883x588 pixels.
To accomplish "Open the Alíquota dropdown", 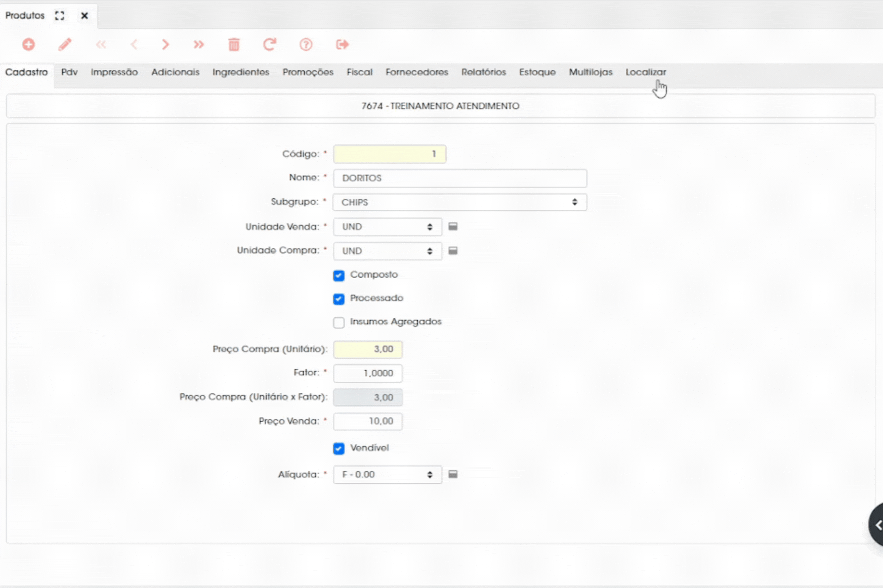I will coord(387,475).
